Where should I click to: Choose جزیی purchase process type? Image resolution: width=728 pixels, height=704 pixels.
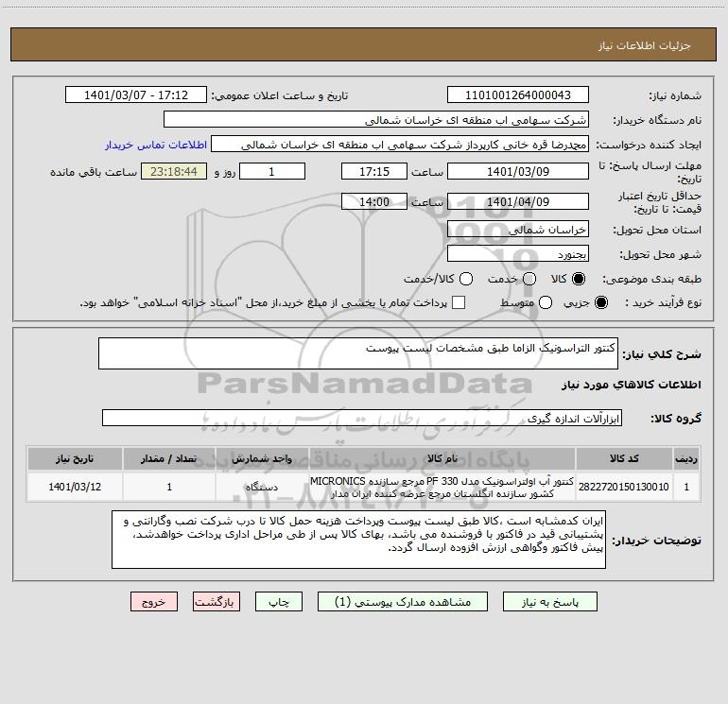coord(600,302)
